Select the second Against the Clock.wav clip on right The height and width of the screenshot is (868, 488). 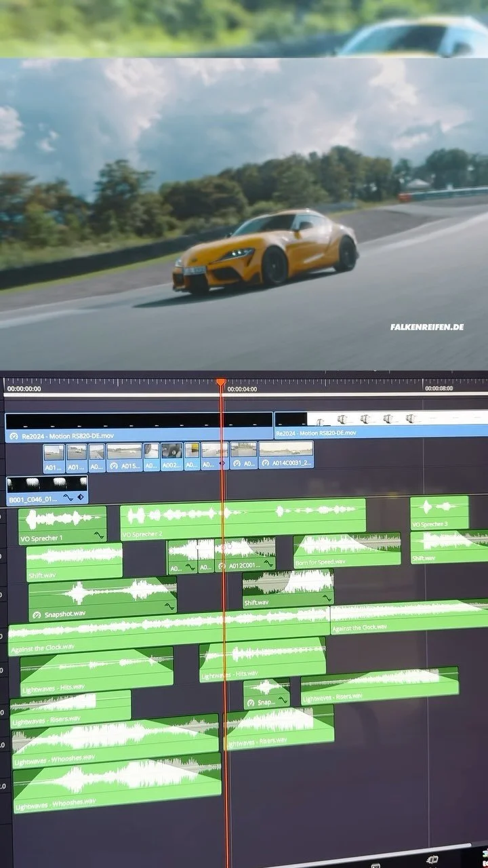(409, 616)
